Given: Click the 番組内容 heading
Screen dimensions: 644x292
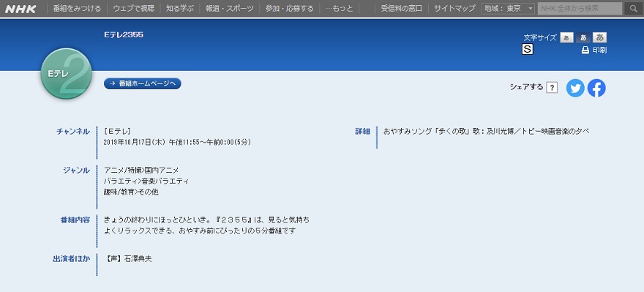Looking at the screenshot, I should point(75,220).
